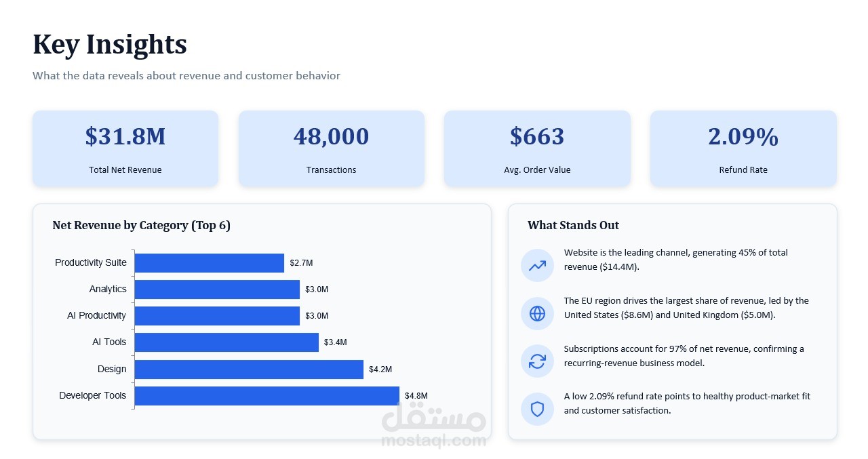Click the Developer Tools bar in chart

267,396
